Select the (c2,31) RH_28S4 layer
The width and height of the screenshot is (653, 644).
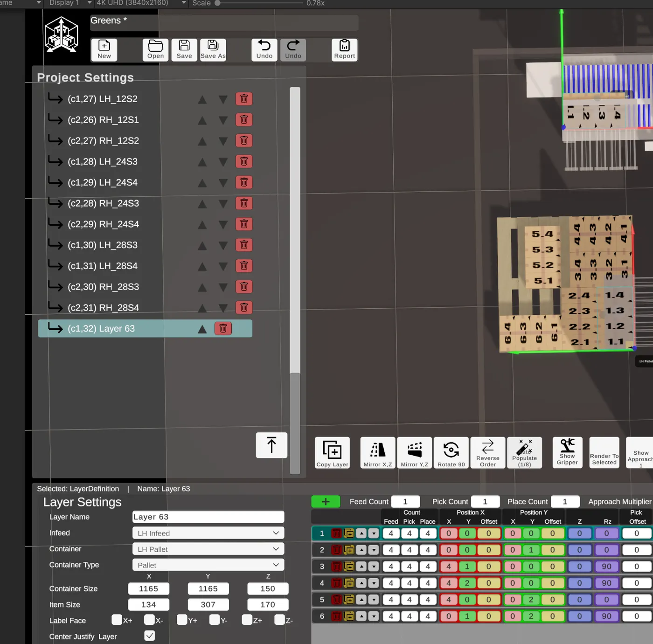coord(145,308)
